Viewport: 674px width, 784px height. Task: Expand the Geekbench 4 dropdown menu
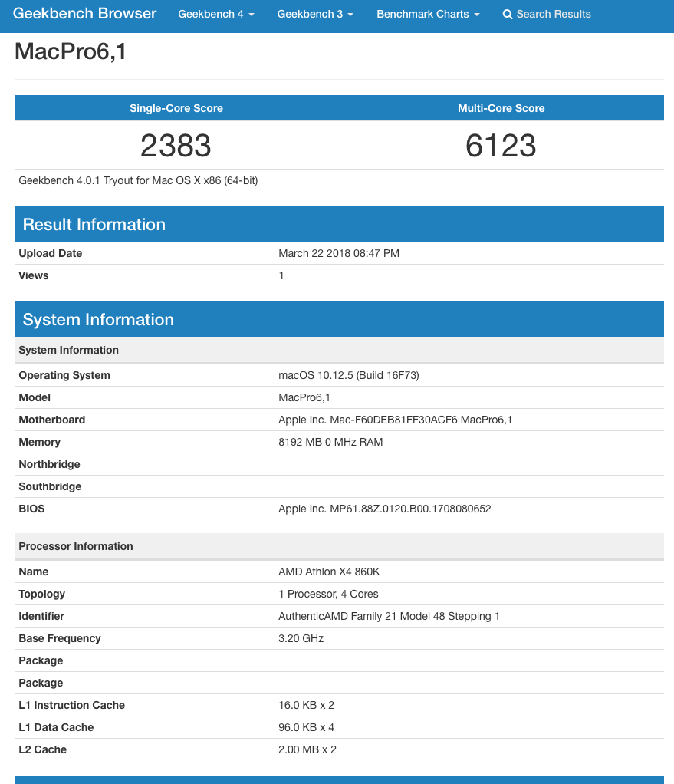215,14
